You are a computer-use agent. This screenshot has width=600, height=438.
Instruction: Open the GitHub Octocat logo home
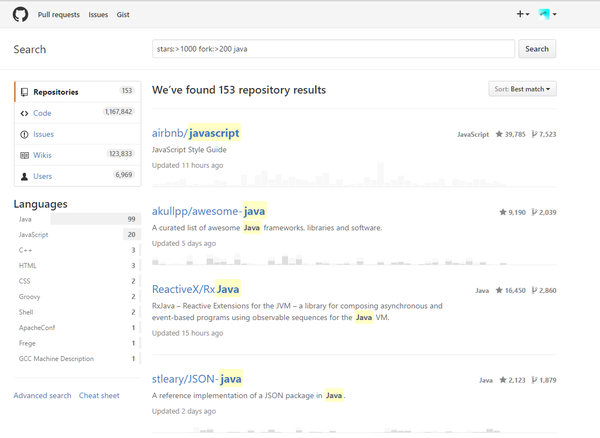click(20, 15)
